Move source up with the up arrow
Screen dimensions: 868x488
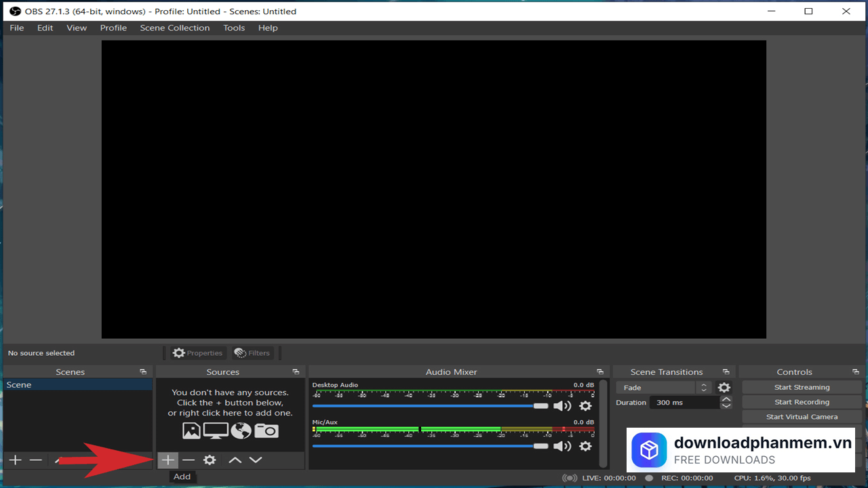pos(235,460)
